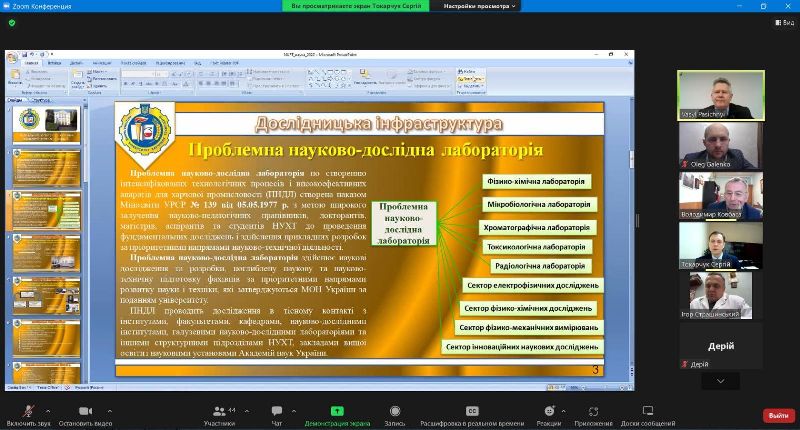Open Рецензирование ribbon tab
Screen dimensions: 800x430
(x=170, y=63)
